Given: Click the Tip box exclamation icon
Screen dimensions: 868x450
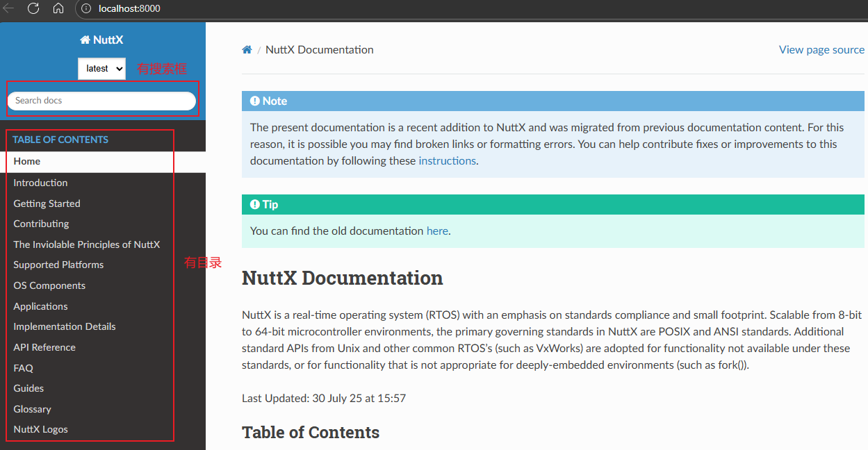Looking at the screenshot, I should coord(255,204).
